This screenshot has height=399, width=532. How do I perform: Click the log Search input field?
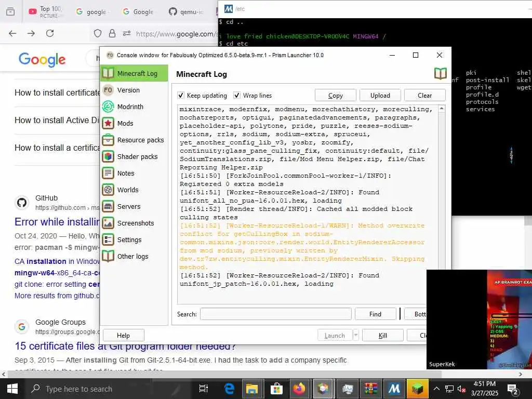click(276, 314)
